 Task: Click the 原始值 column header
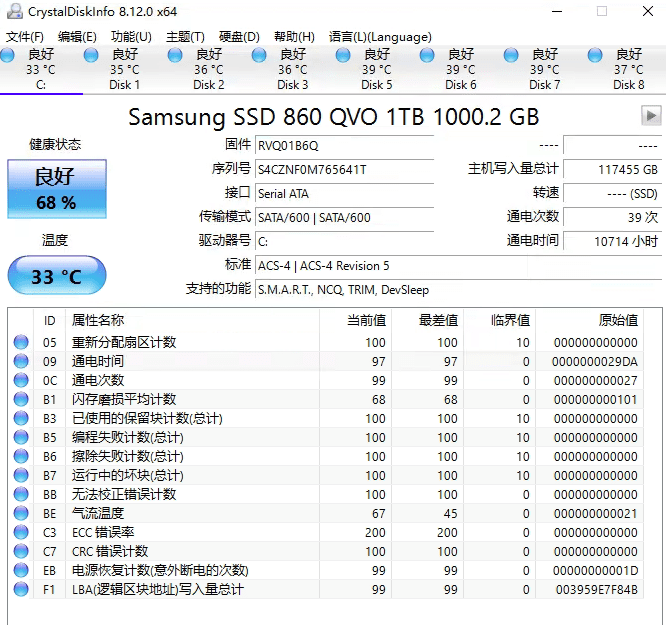coord(617,320)
